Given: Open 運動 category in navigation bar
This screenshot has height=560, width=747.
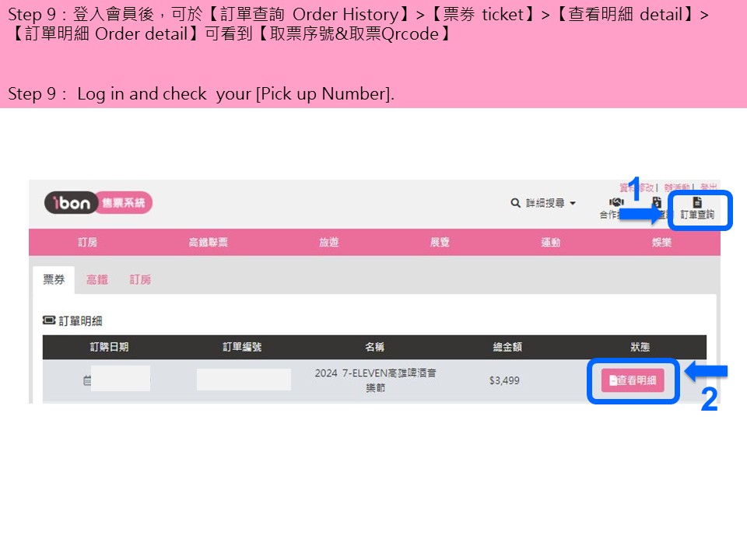Looking at the screenshot, I should 551,243.
